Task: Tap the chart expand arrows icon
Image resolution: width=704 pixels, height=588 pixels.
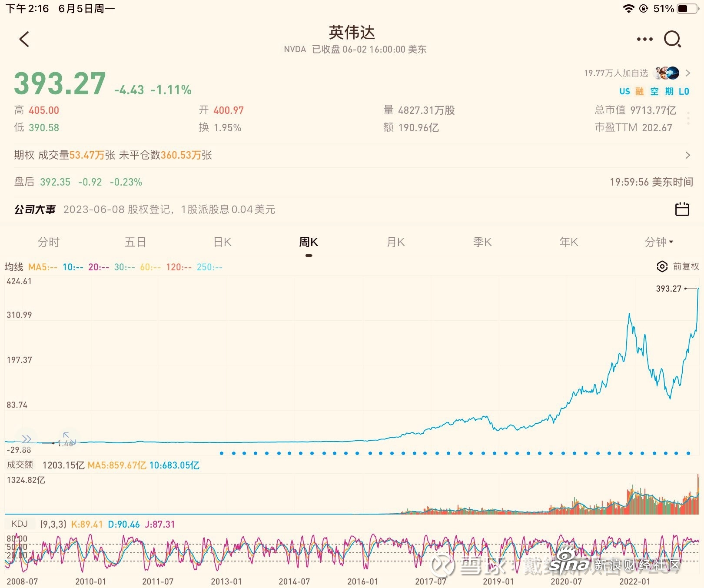Action: point(69,438)
